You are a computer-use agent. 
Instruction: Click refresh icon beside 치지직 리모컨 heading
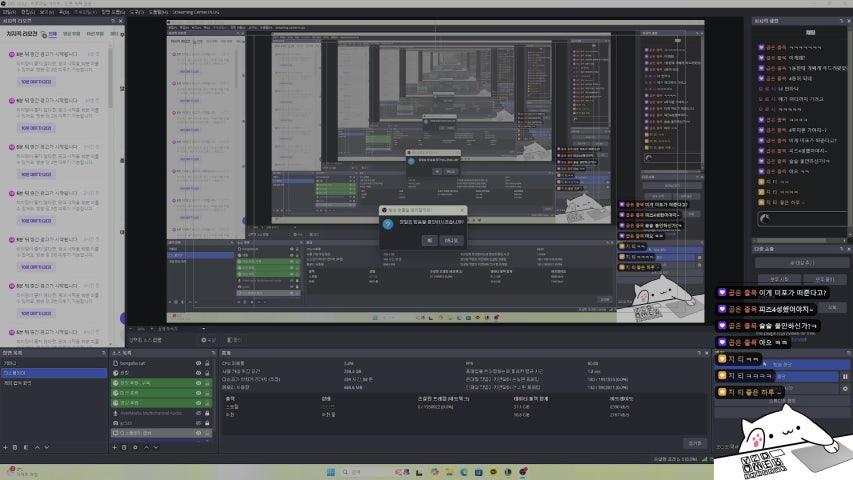point(44,34)
